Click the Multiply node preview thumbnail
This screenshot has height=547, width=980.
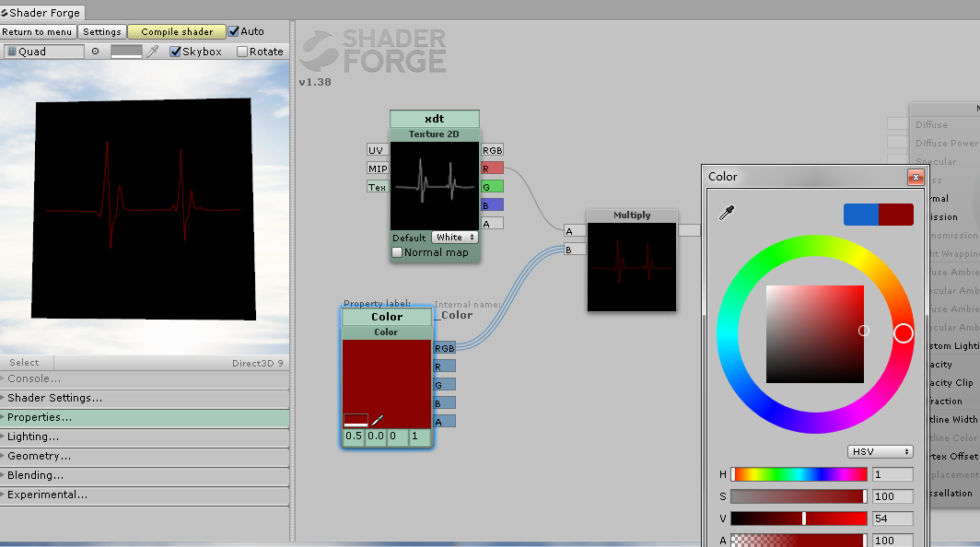click(x=632, y=267)
